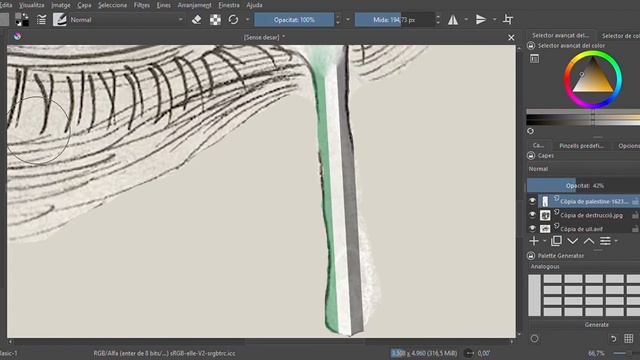The height and width of the screenshot is (360, 640).
Task: Select the Còpia de ull.avif layer
Action: [581, 229]
